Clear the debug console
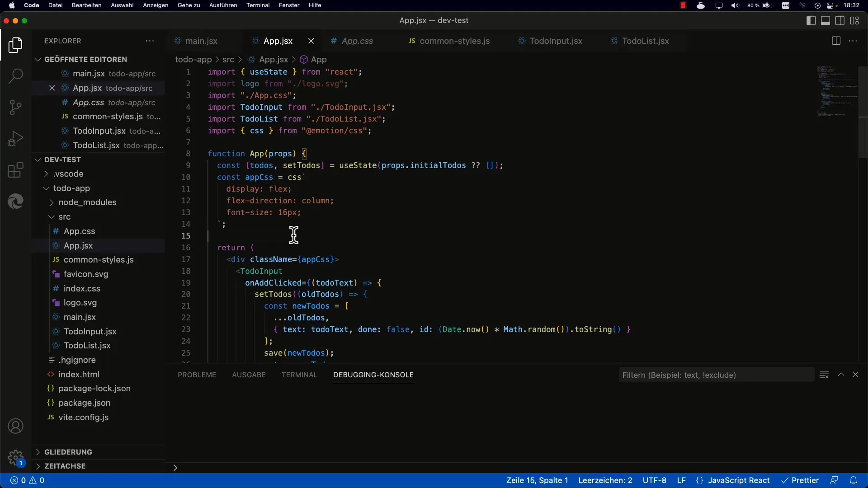This screenshot has width=868, height=488. click(824, 375)
